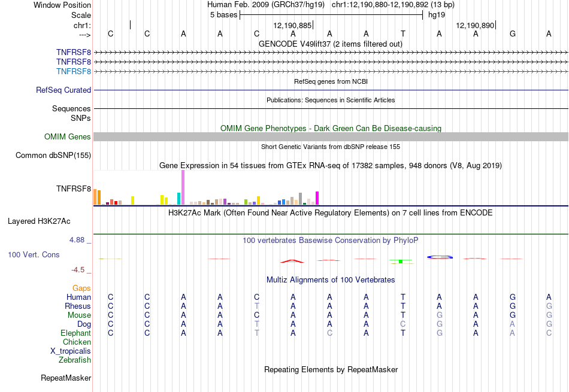
Task: Click the 12,190,885 position marker
Action: [292, 25]
